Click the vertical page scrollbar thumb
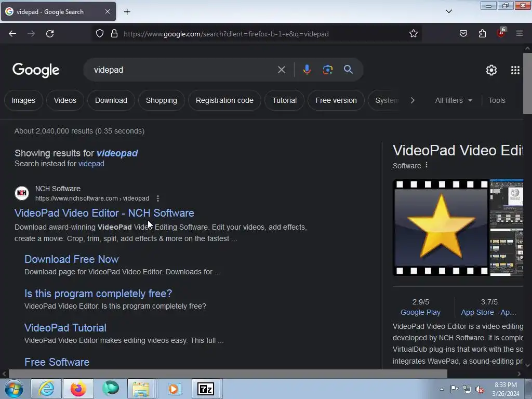The width and height of the screenshot is (532, 399). click(527, 83)
